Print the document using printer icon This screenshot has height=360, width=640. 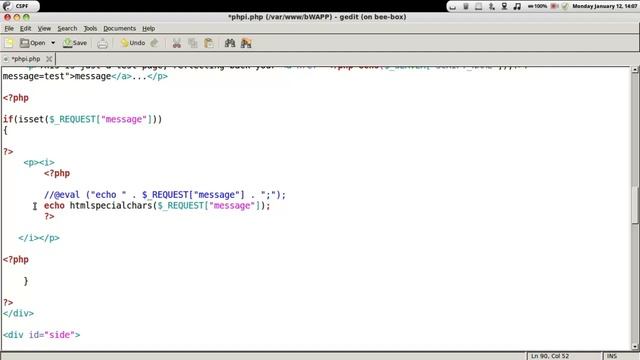pyautogui.click(x=102, y=43)
